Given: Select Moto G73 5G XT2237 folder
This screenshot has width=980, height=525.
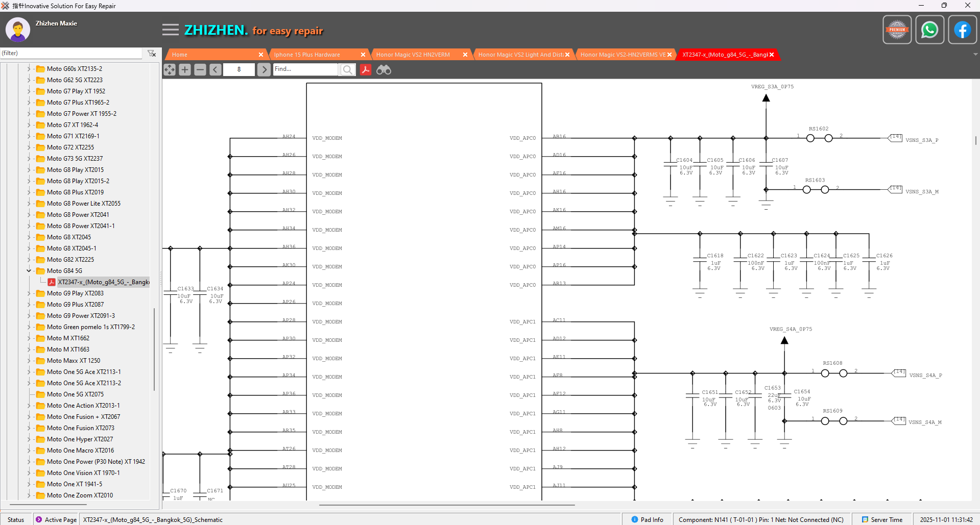Looking at the screenshot, I should pos(75,158).
